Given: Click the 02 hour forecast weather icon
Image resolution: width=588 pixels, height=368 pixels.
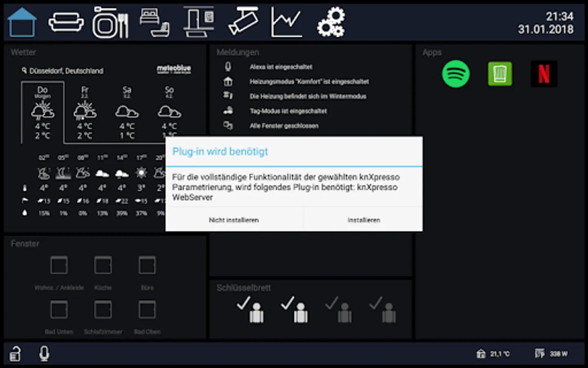Looking at the screenshot, I should coord(44,173).
